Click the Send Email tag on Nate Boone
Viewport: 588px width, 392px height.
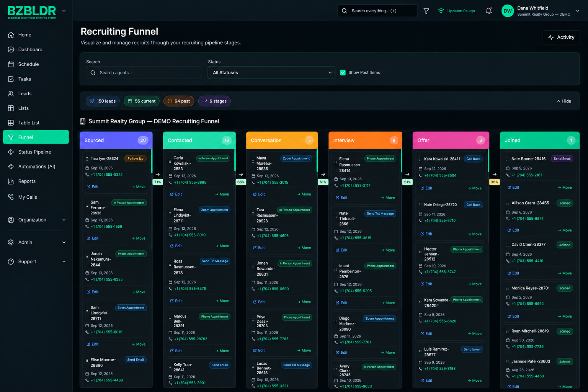[x=562, y=158]
